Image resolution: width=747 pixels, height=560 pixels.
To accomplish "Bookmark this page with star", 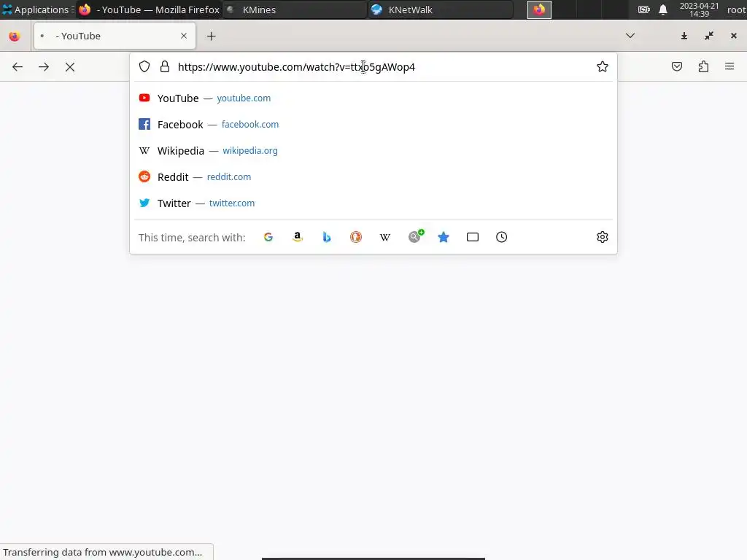I will point(602,66).
